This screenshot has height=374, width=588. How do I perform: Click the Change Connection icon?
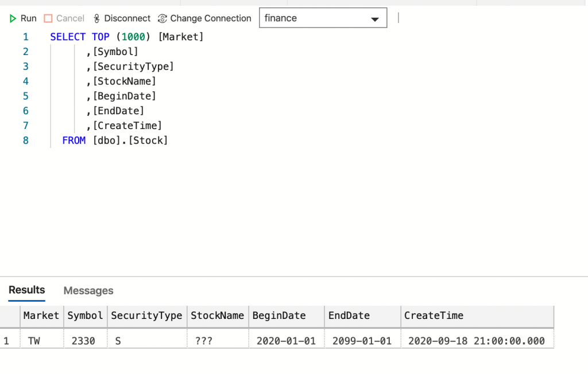pos(162,18)
